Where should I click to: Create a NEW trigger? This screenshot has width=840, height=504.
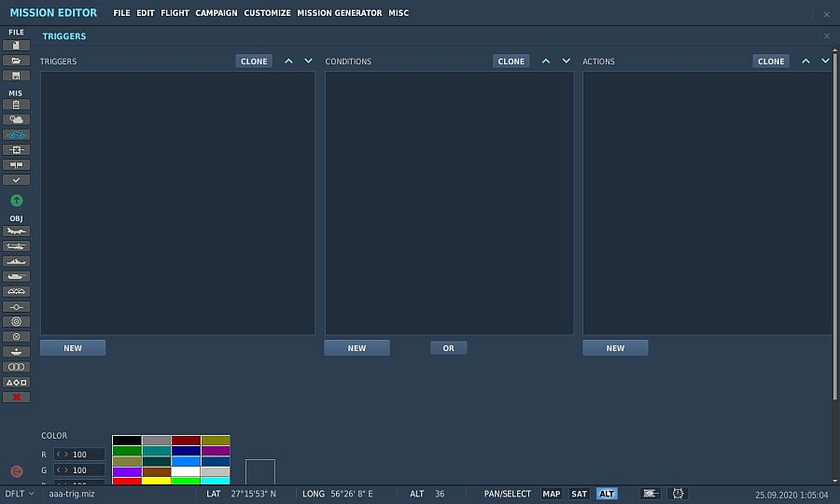[73, 347]
